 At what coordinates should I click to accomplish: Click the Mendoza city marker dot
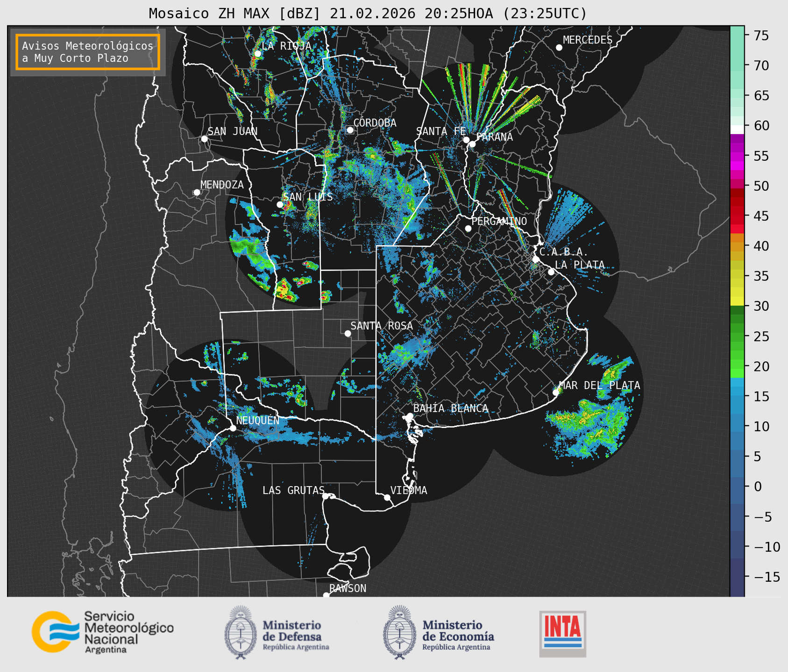pyautogui.click(x=197, y=193)
